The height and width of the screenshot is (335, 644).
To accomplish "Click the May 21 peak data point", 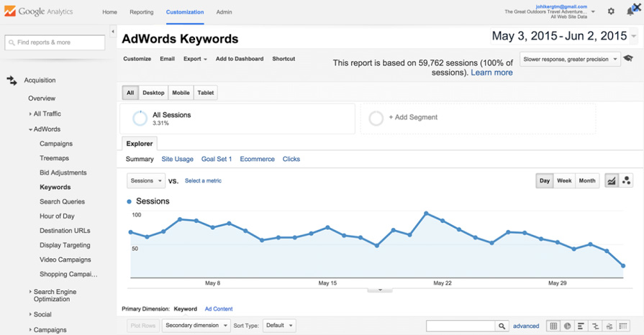I will pos(426,214).
